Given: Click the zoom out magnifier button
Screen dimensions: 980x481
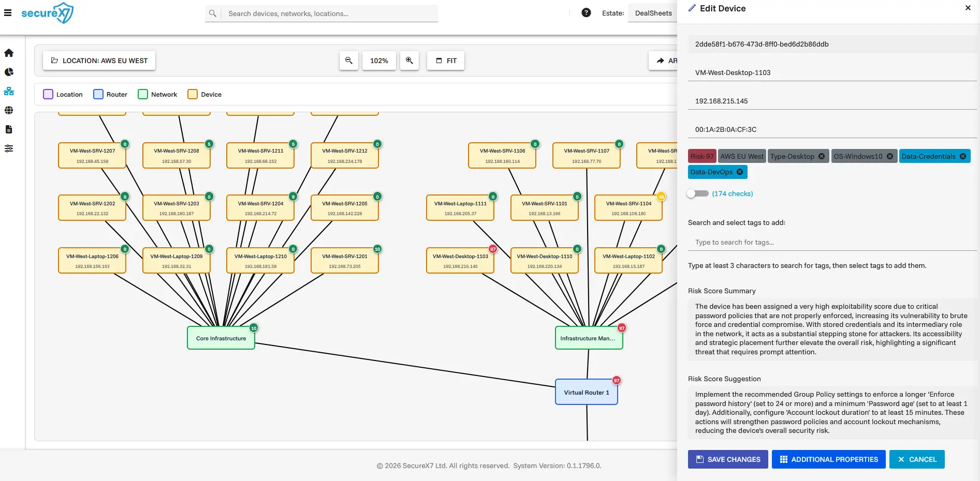Looking at the screenshot, I should click(x=349, y=61).
